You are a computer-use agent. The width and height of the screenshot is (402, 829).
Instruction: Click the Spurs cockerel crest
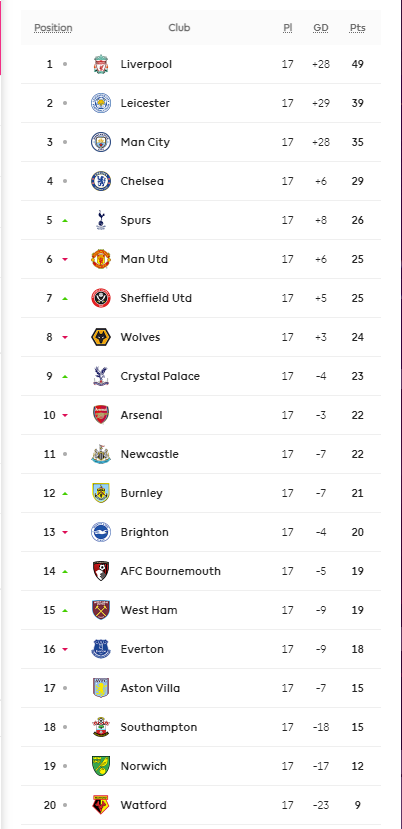point(100,220)
